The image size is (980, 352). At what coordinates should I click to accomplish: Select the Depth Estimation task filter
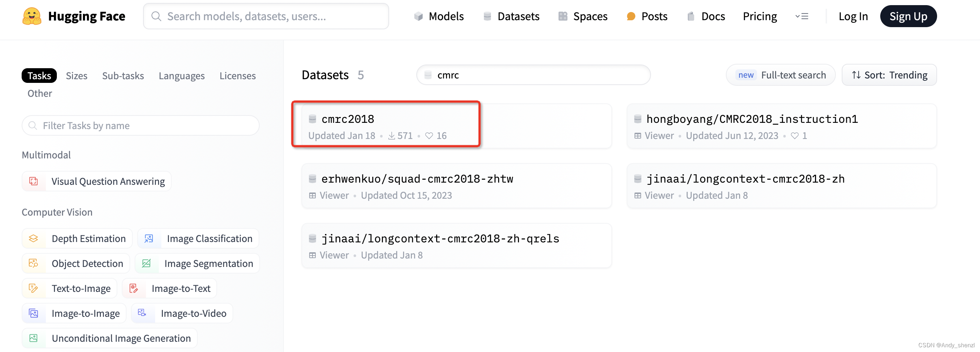77,238
